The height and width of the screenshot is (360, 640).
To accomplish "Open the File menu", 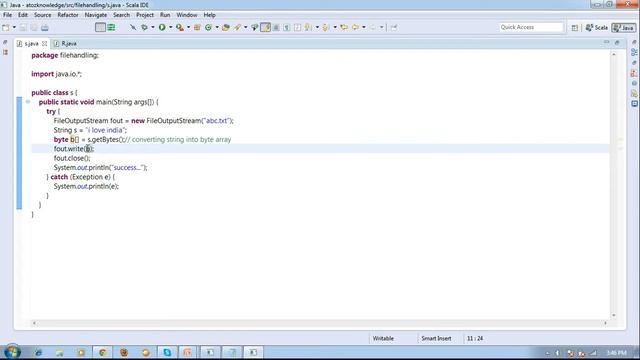I will tap(7, 15).
